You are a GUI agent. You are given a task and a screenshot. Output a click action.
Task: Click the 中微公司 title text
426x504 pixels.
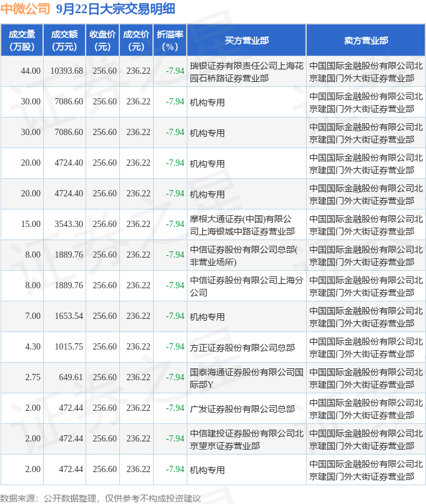(26, 9)
